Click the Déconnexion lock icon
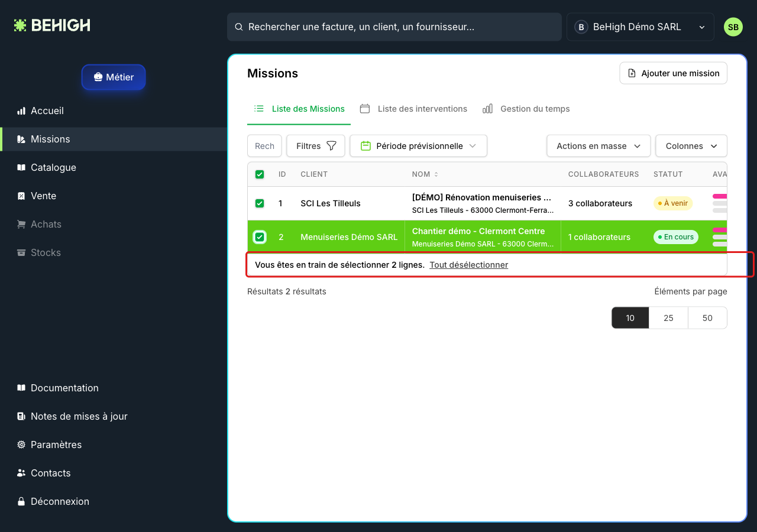 [x=21, y=501]
